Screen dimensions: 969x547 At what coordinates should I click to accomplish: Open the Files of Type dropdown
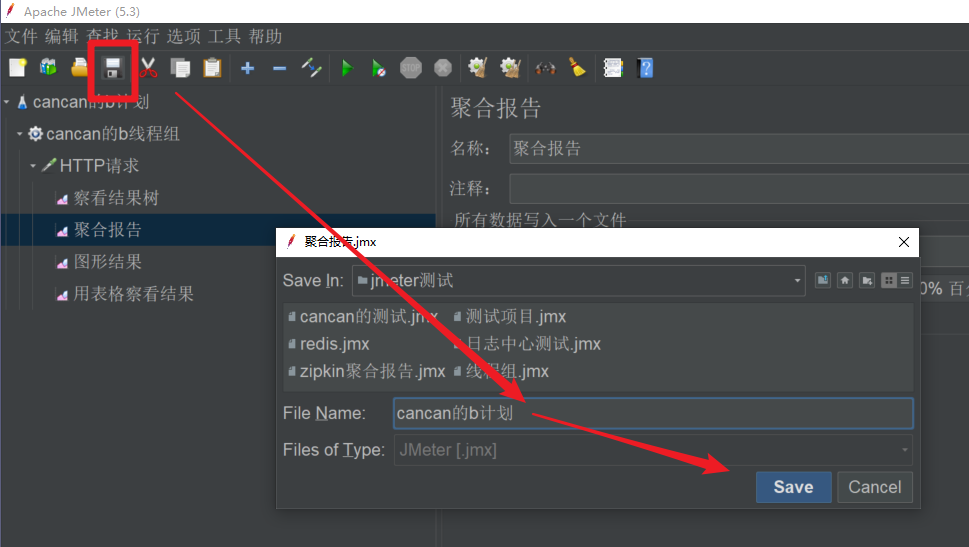904,450
